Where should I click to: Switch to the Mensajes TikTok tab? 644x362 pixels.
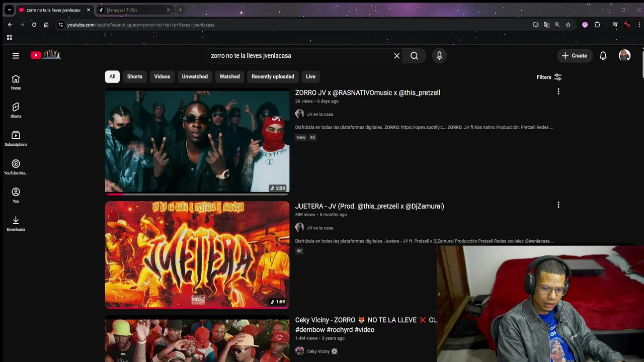coord(131,10)
